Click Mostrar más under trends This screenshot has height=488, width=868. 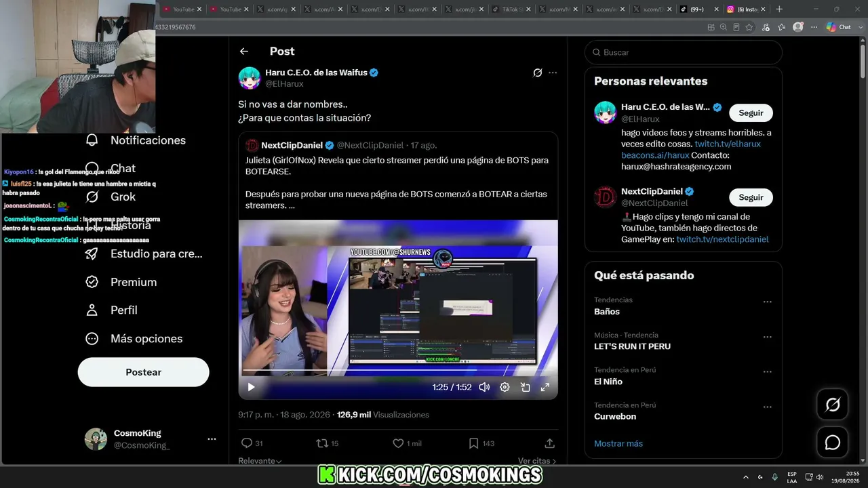point(618,443)
